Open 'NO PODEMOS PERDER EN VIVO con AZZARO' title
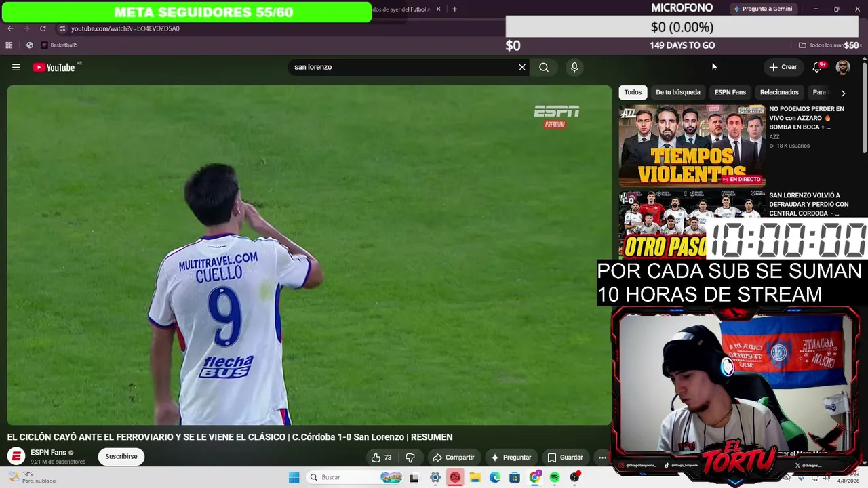The width and height of the screenshot is (868, 488). point(807,118)
